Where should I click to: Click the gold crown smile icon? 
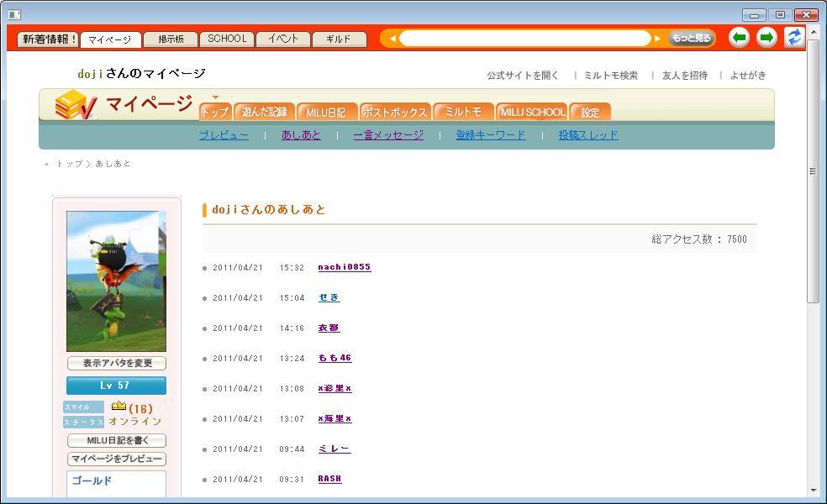click(119, 407)
